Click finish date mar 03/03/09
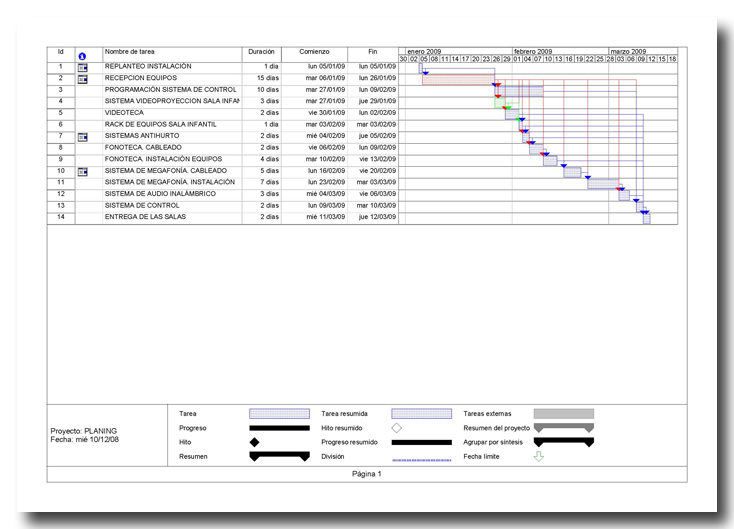 [x=376, y=182]
